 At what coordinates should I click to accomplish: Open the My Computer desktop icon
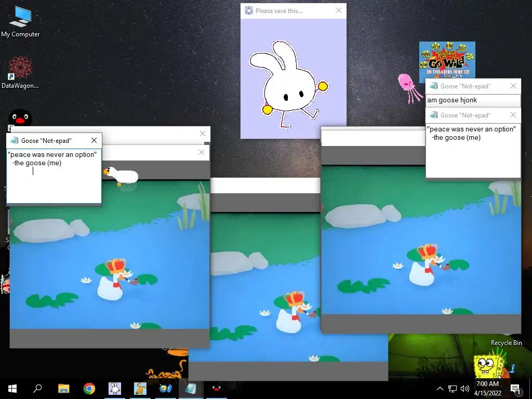tap(20, 22)
